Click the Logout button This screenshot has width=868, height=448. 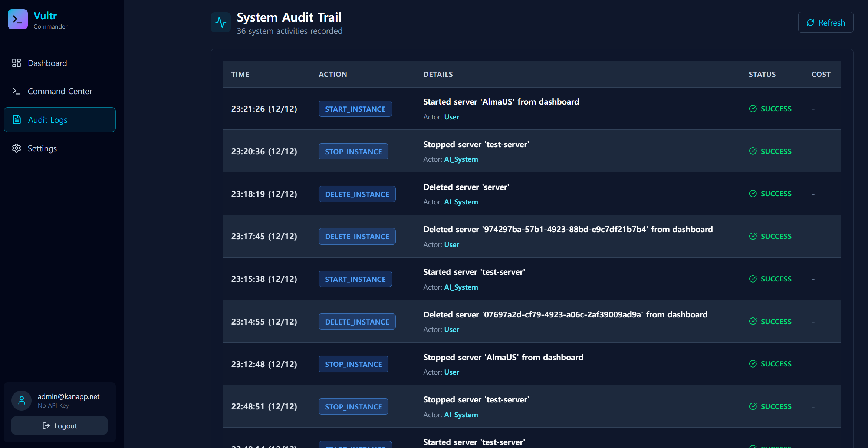59,426
